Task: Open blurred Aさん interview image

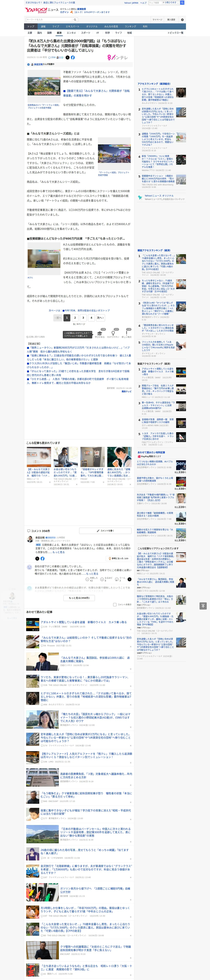Action: (x=44, y=259)
